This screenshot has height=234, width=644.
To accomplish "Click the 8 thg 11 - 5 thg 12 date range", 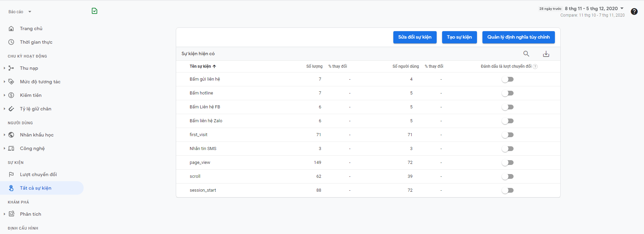I will [591, 8].
